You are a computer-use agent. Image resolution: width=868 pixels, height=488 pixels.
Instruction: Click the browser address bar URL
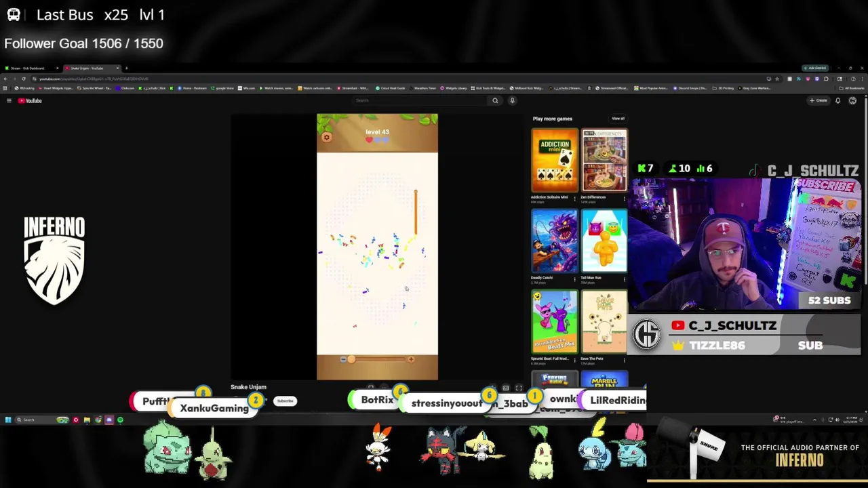click(x=94, y=79)
